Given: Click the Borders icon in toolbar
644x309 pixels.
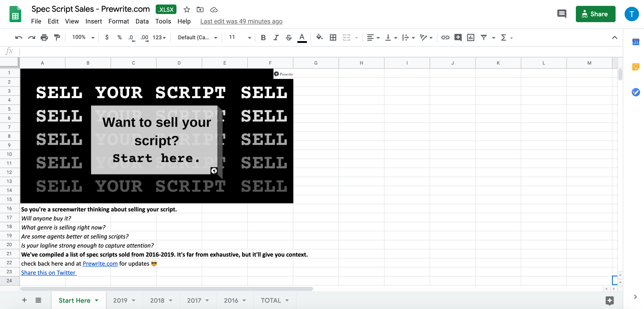Looking at the screenshot, I should point(333,38).
